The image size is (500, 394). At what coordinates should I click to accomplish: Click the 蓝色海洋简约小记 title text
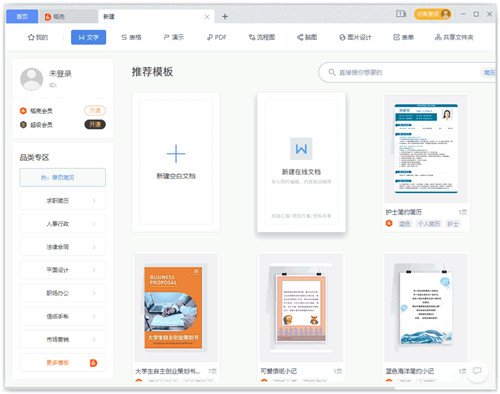pos(410,371)
